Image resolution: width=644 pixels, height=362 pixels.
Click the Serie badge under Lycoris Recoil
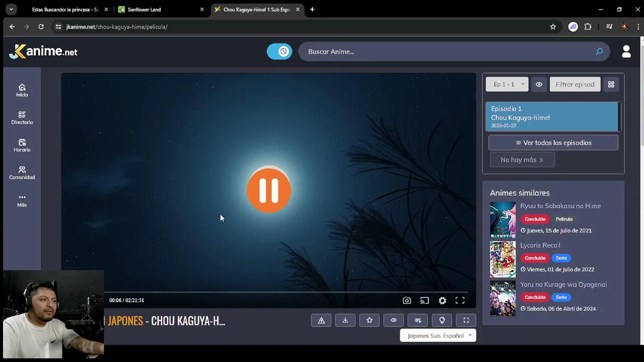point(561,258)
